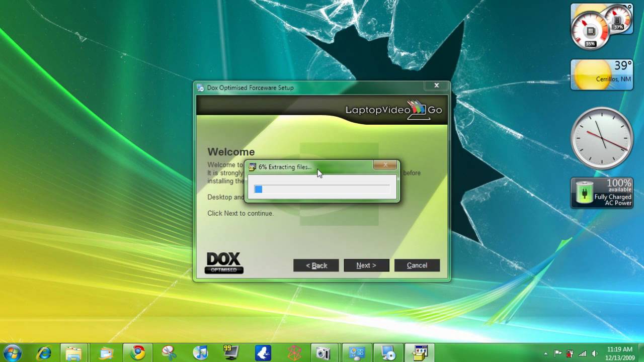
Task: Open the camera taskbar application
Action: click(323, 353)
